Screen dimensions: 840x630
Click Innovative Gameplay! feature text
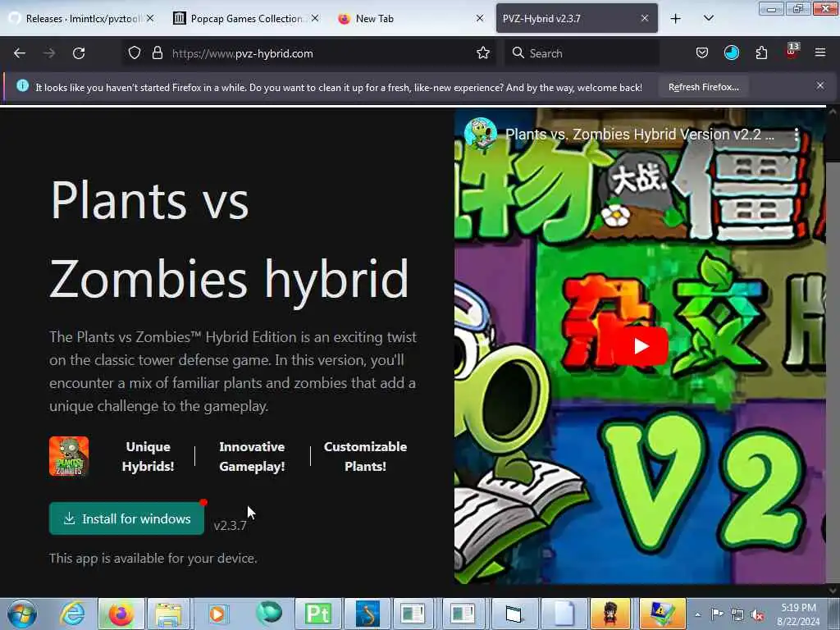[252, 456]
